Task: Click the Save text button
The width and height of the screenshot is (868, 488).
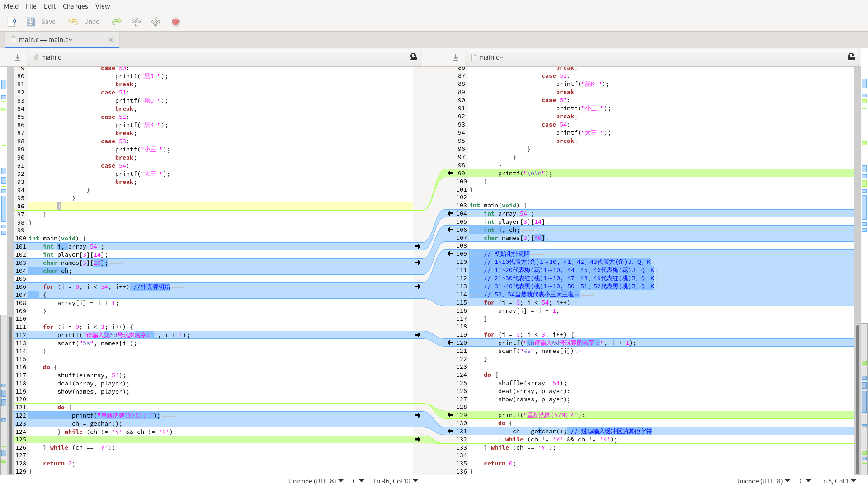Action: point(48,22)
